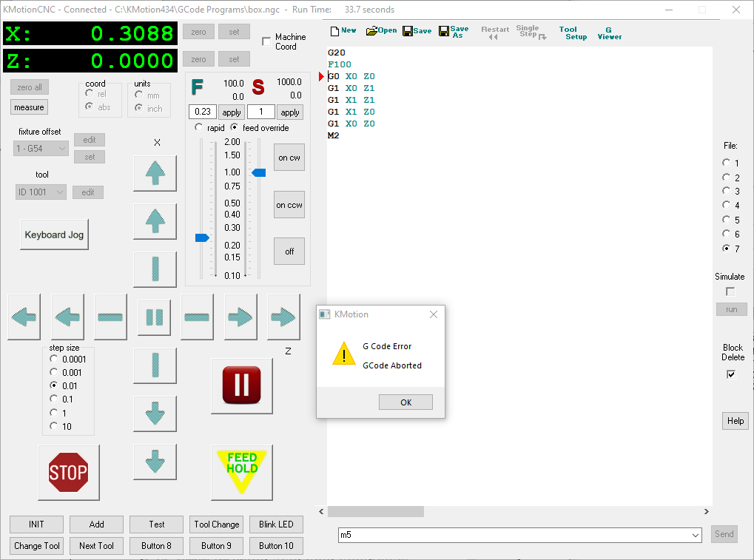The height and width of the screenshot is (560, 754).
Task: Select File number 3 radio button
Action: tap(727, 191)
